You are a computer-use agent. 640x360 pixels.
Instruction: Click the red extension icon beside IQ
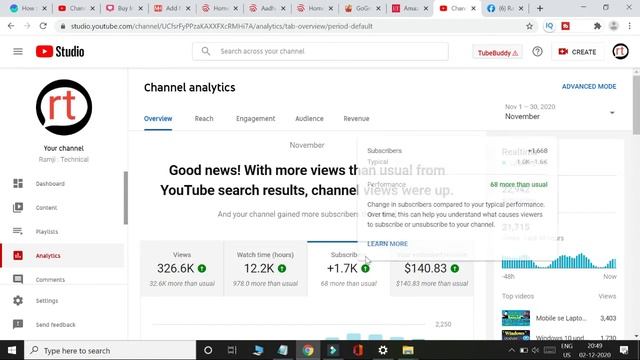pyautogui.click(x=565, y=26)
